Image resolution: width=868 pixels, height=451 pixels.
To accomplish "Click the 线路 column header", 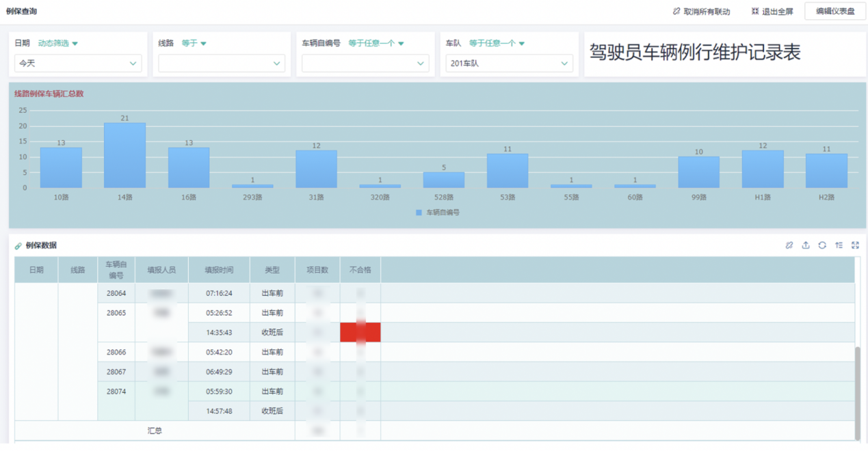I will tap(78, 270).
